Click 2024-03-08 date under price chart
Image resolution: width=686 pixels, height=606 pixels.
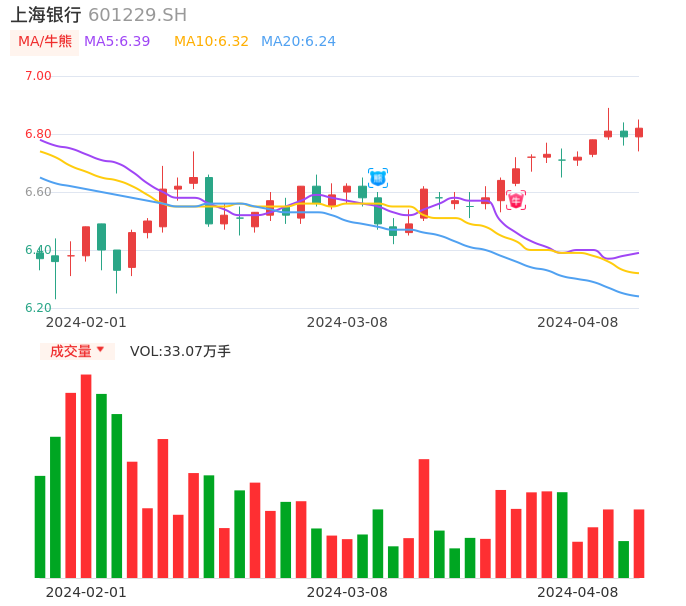[347, 322]
